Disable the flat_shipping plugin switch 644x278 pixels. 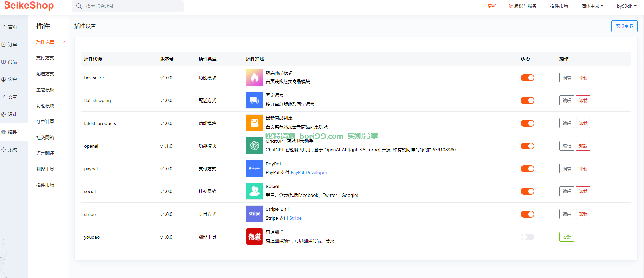[x=528, y=100]
